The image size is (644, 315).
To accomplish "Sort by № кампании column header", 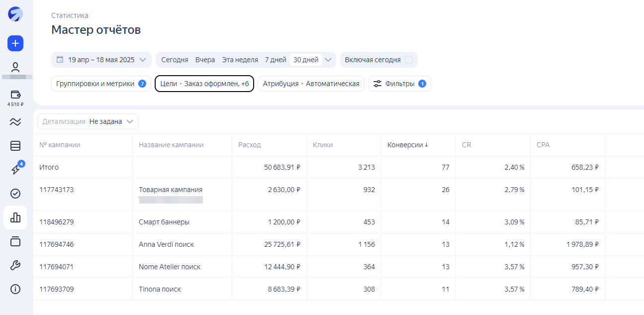I will [60, 145].
